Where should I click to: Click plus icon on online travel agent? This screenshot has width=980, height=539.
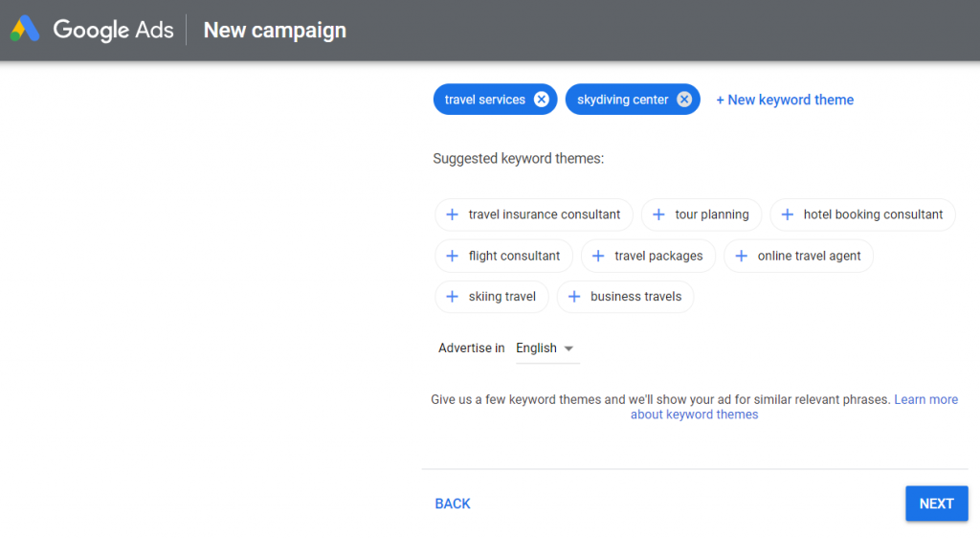coord(741,256)
